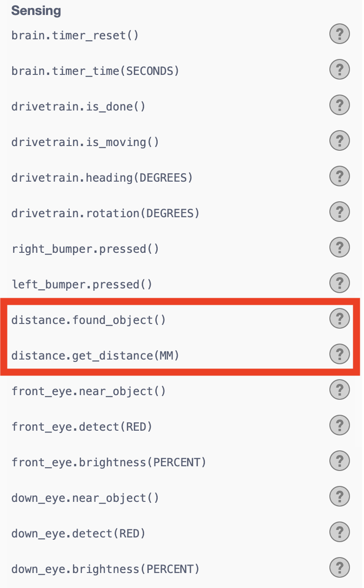
Task: Click question mark next to drivetrain.rotation(DEGREES)
Action: tap(340, 213)
